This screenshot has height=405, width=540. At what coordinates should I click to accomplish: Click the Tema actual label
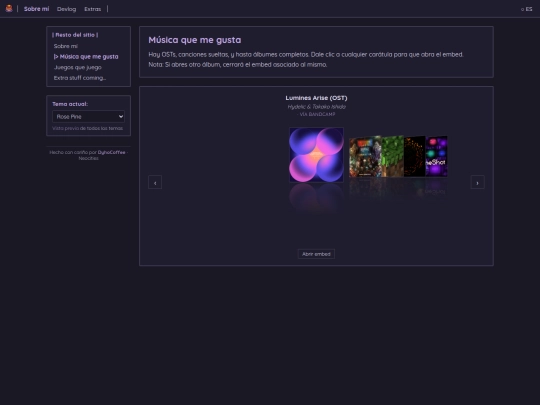point(70,104)
